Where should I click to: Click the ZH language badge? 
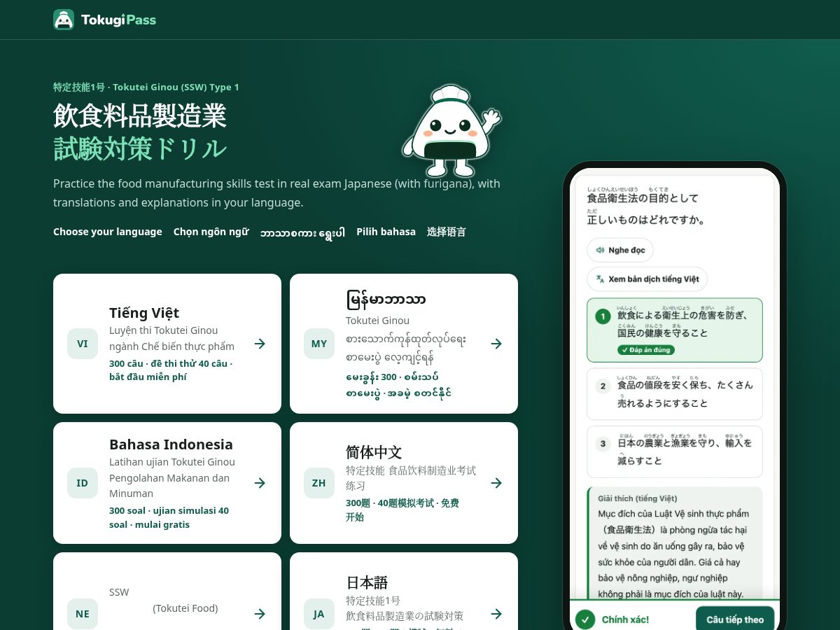(319, 483)
